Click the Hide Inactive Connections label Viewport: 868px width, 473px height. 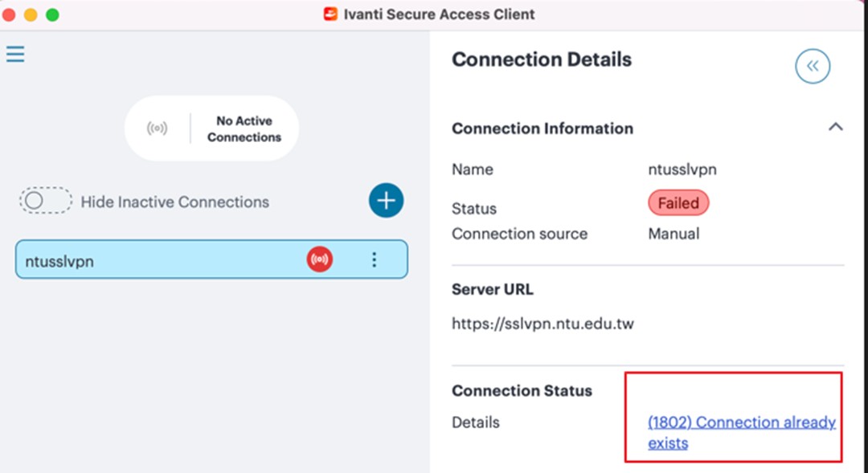(x=174, y=202)
